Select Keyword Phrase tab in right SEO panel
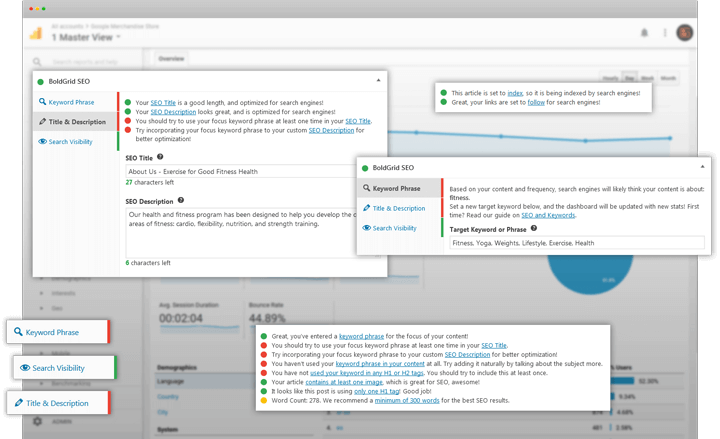This screenshot has width=720, height=439. click(399, 188)
